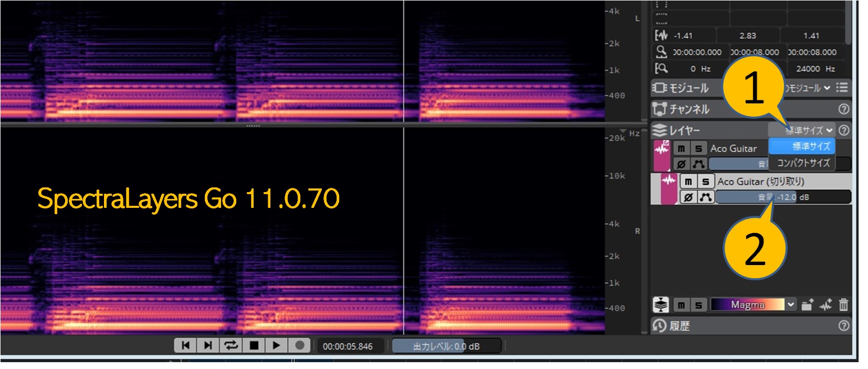Delete the selected layer with the trash icon
This screenshot has height=369, width=868.
[843, 305]
